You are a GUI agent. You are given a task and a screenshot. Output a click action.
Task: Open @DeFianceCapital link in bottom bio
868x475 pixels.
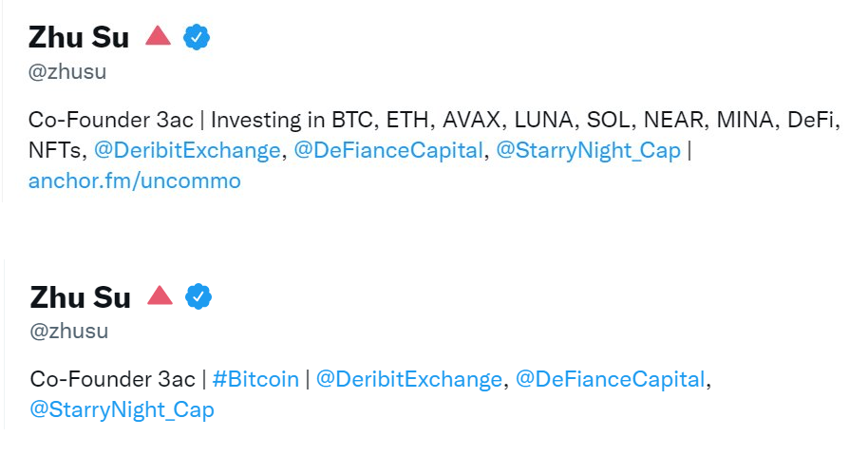(x=611, y=379)
